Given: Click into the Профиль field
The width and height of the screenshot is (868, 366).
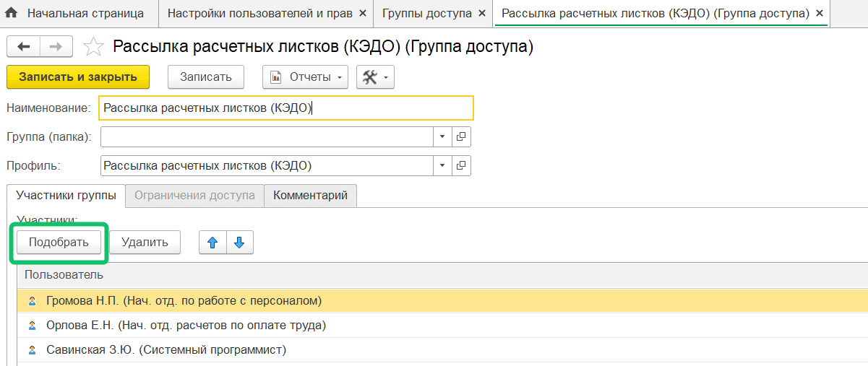Looking at the screenshot, I should pos(267,165).
